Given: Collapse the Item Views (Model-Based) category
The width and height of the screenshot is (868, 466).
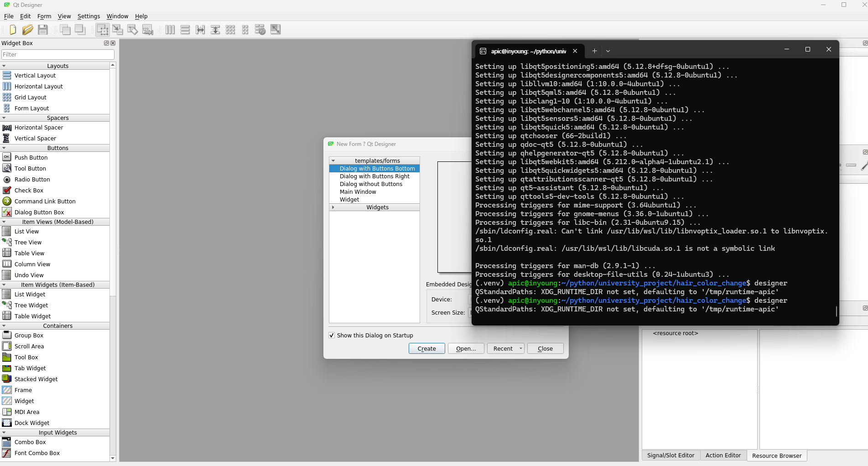Looking at the screenshot, I should pyautogui.click(x=4, y=222).
